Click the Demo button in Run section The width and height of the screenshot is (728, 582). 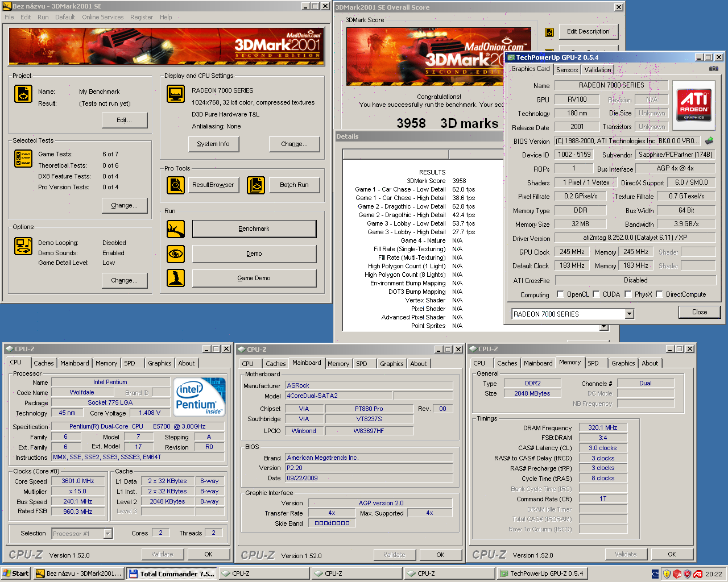point(254,253)
